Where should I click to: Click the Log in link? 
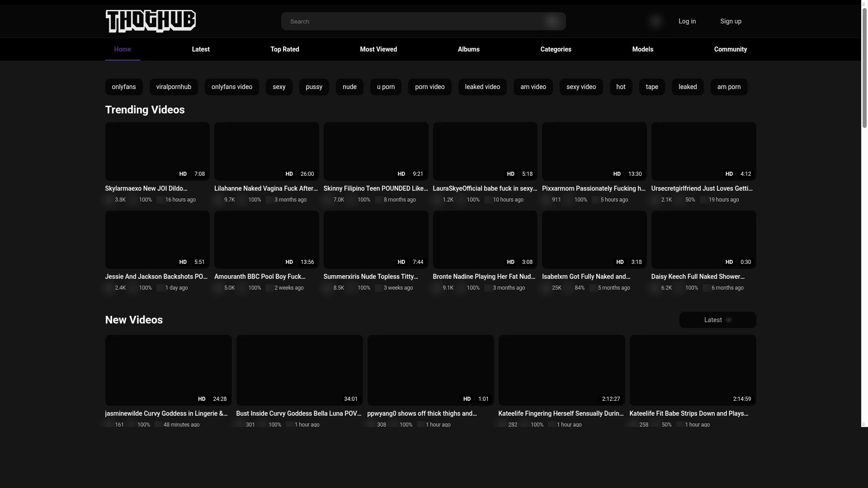click(x=687, y=21)
